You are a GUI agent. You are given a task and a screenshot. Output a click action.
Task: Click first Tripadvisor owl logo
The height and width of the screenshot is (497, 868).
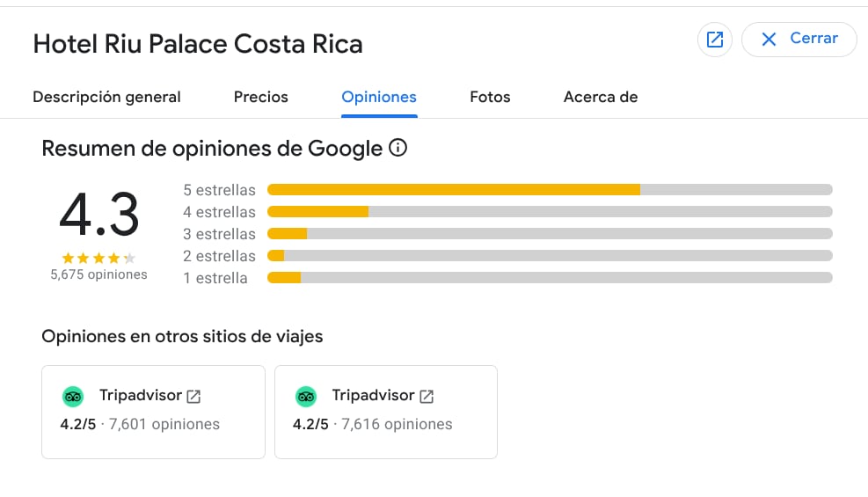(x=73, y=397)
